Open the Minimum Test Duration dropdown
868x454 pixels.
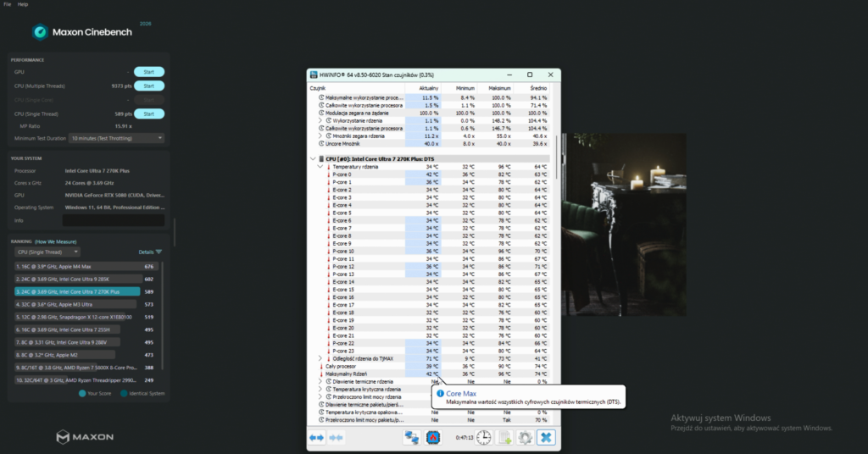click(116, 138)
